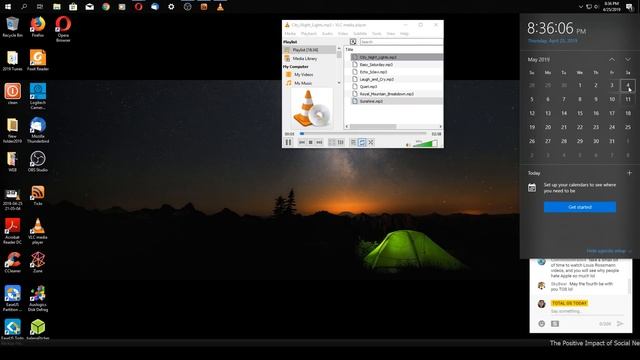Open Chrome from the taskbar
Screen dimensions: 640x360
point(106,7)
